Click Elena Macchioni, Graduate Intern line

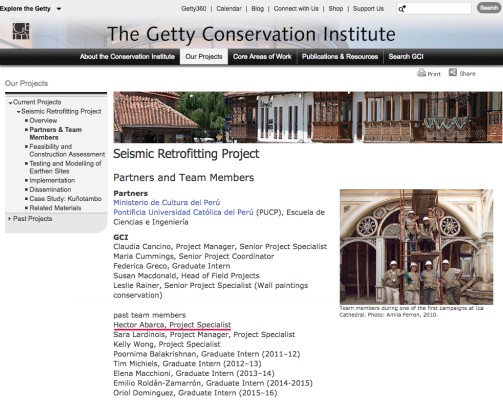[194, 373]
